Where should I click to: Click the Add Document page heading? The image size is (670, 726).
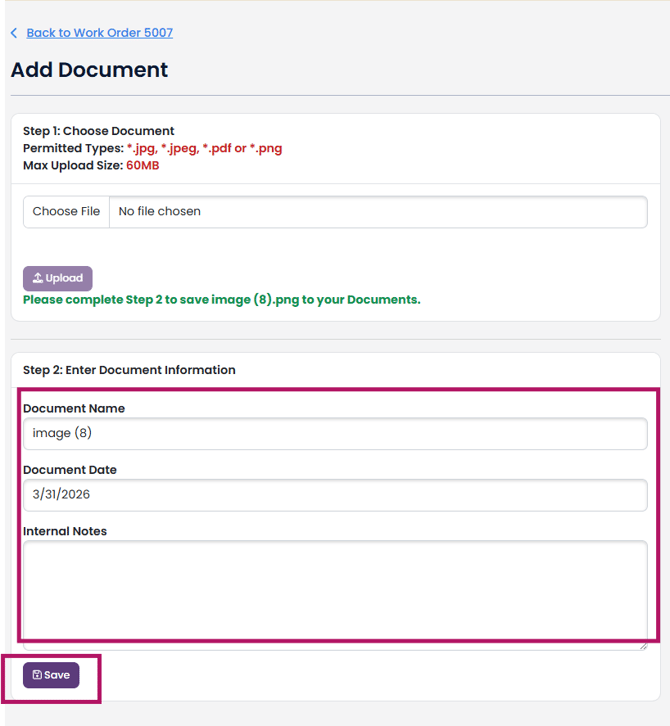click(x=89, y=70)
